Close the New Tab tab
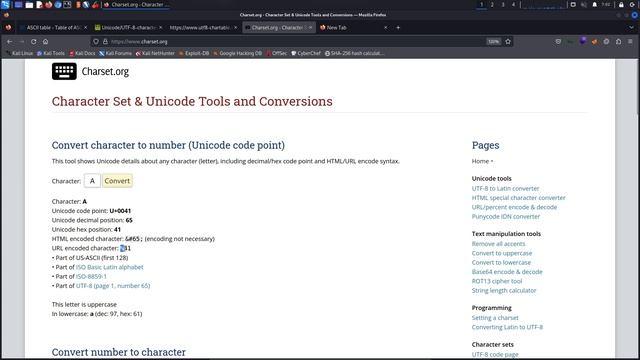Screen dimensions: 640x360 point(386,28)
